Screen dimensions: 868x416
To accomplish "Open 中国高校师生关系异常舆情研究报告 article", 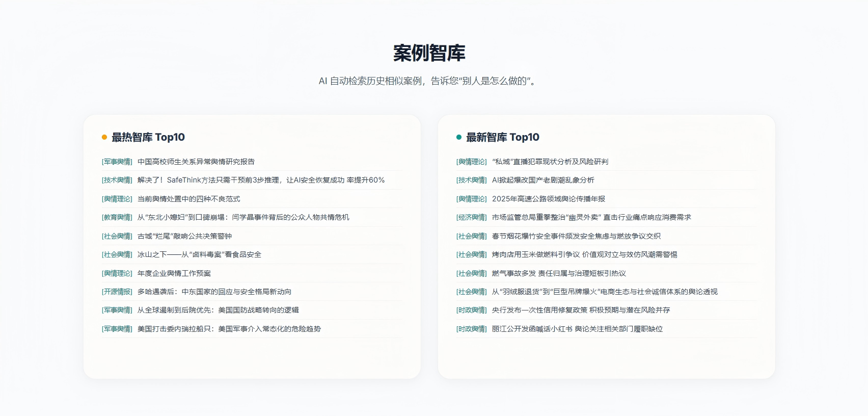I will click(196, 162).
